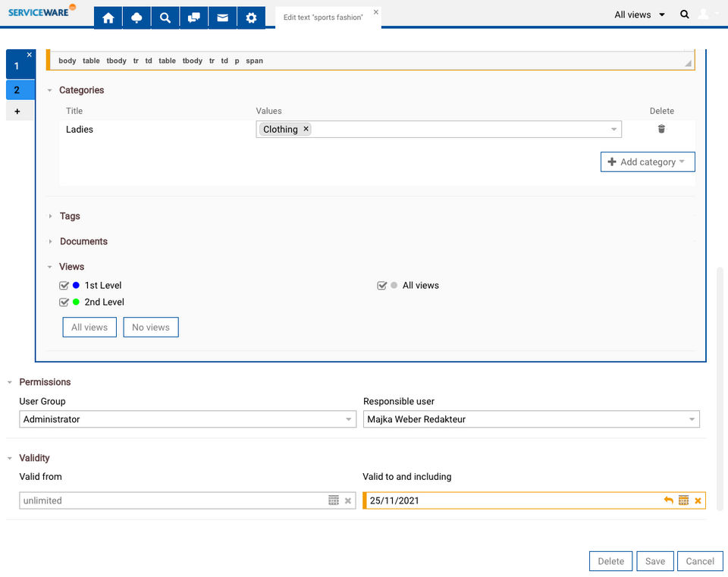
Task: Reset the Valid to date with undo arrow
Action: 668,500
